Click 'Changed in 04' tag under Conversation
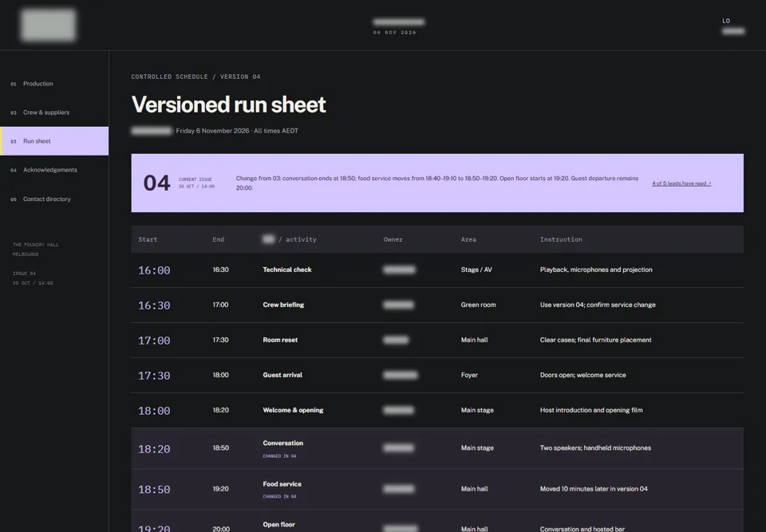 (x=279, y=456)
